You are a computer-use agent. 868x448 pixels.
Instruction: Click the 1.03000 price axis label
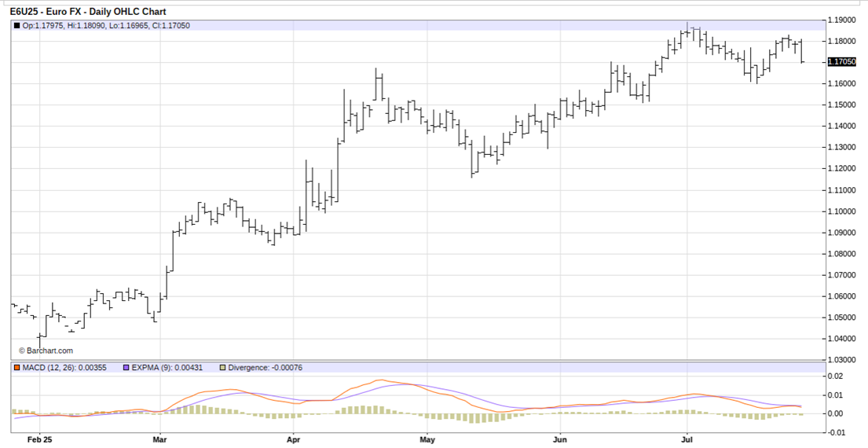tap(841, 360)
